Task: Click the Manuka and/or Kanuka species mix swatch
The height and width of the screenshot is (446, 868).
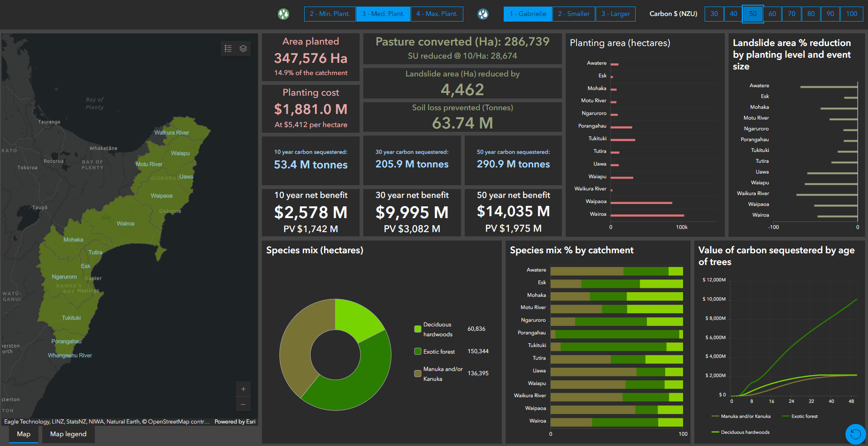Action: coord(418,374)
